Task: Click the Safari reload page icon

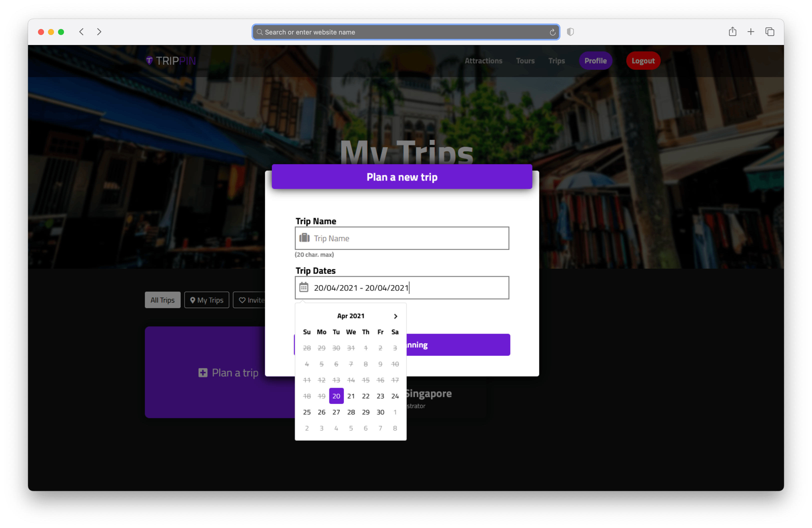Action: click(552, 32)
